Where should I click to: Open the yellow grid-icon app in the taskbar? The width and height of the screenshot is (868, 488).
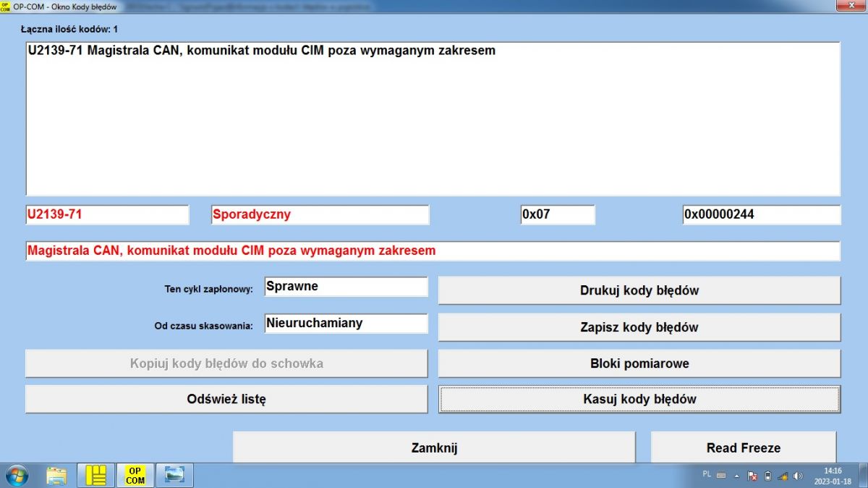point(95,476)
